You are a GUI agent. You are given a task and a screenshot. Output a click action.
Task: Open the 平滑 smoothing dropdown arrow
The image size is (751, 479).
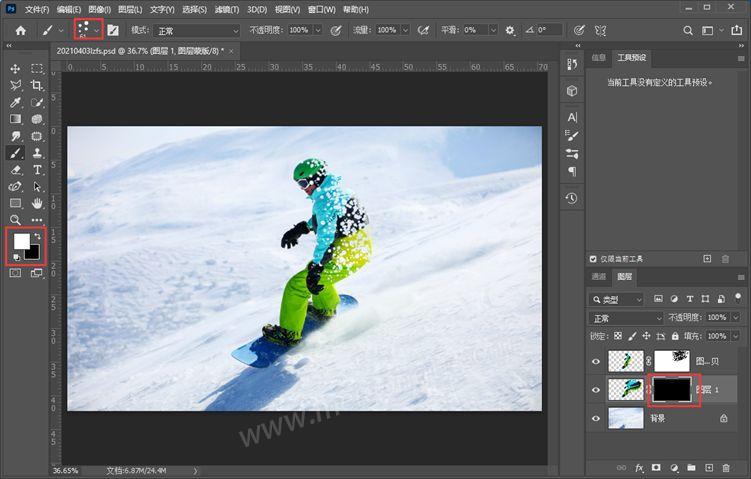[x=493, y=30]
